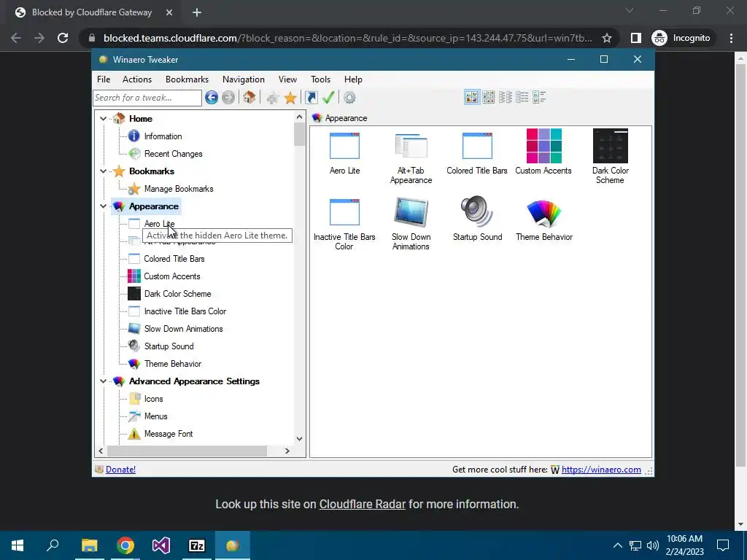Click the grayed Forward arrow in Winaero toolbar

click(x=228, y=98)
